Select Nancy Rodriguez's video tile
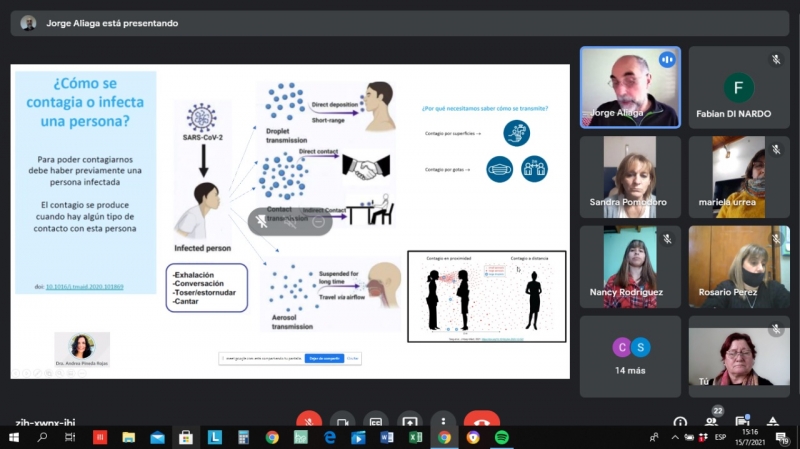Viewport: 800px width, 449px height. pos(630,267)
